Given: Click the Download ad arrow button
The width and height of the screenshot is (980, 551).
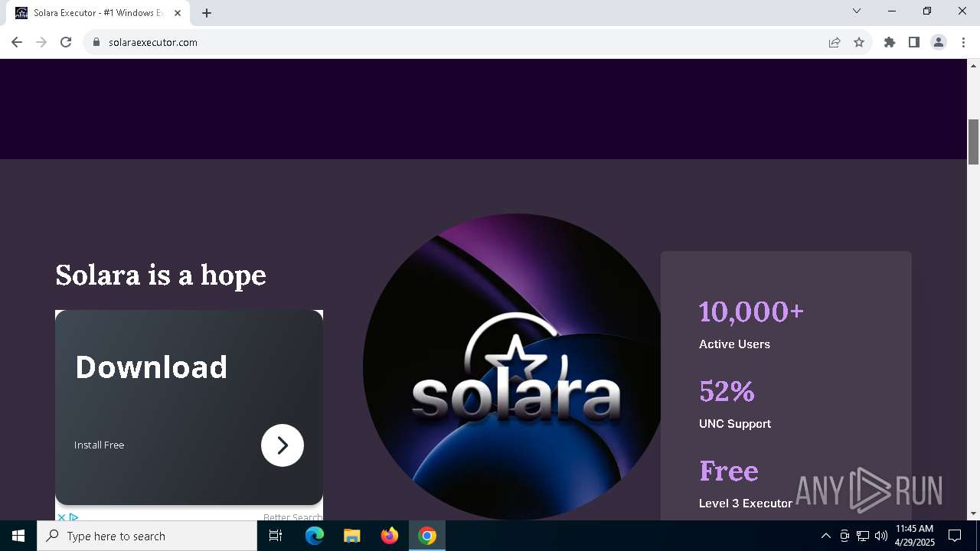Looking at the screenshot, I should pos(283,445).
